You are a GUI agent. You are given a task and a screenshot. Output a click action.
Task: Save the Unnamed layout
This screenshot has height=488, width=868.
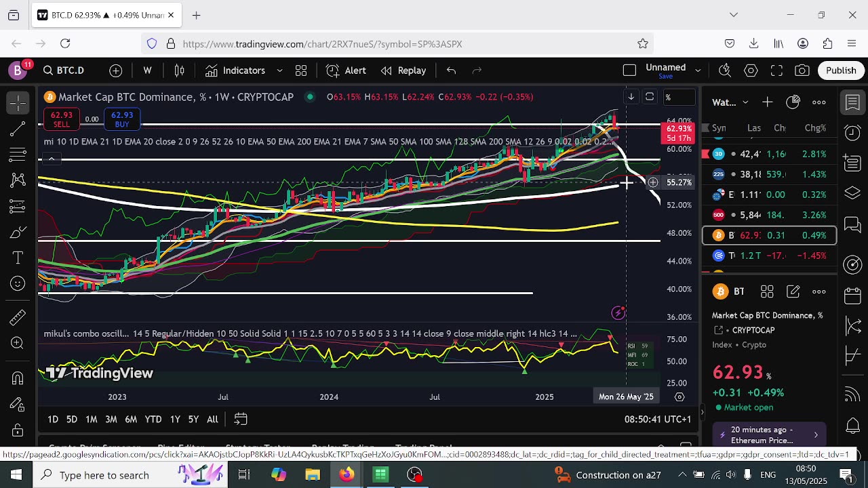[665, 76]
